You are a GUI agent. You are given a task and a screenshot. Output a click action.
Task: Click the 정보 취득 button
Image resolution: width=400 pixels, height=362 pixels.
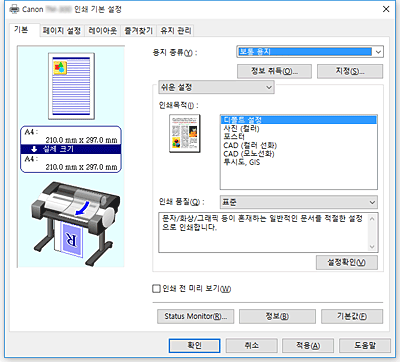274,71
